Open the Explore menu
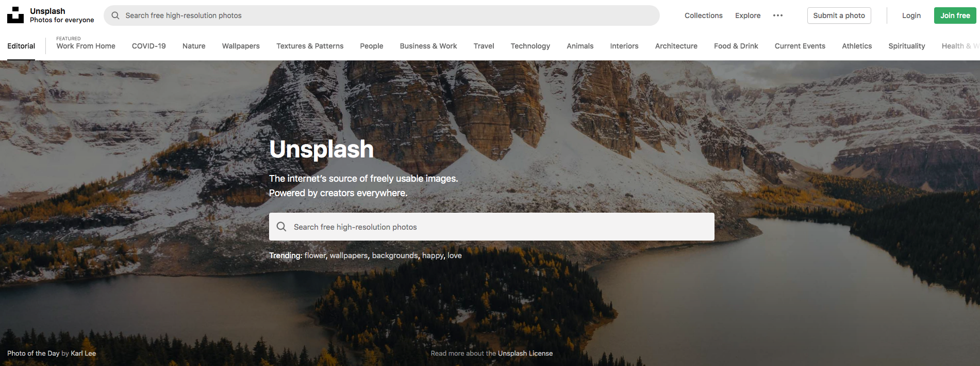This screenshot has height=366, width=980. pyautogui.click(x=748, y=15)
